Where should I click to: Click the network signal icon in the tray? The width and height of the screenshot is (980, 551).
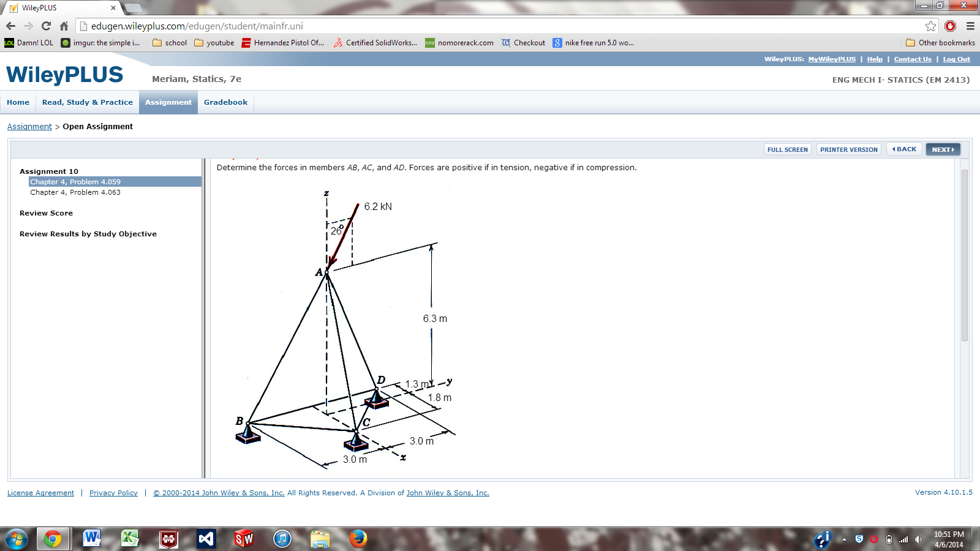pos(903,540)
